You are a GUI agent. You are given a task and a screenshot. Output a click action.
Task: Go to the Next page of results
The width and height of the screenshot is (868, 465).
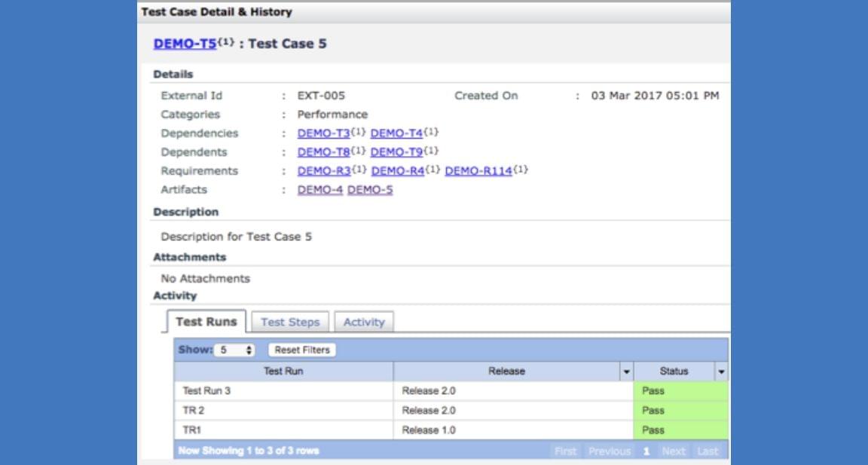tap(673, 451)
